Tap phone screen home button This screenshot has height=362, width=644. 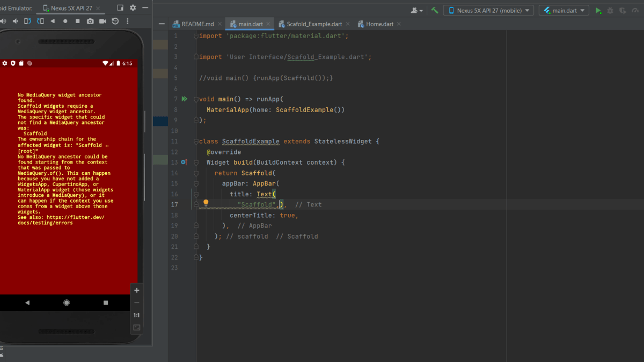67,302
